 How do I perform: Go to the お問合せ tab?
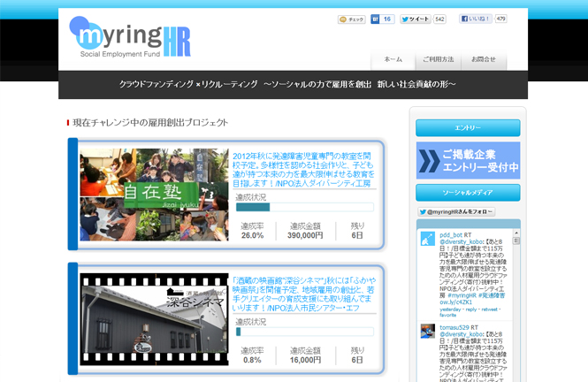(484, 59)
